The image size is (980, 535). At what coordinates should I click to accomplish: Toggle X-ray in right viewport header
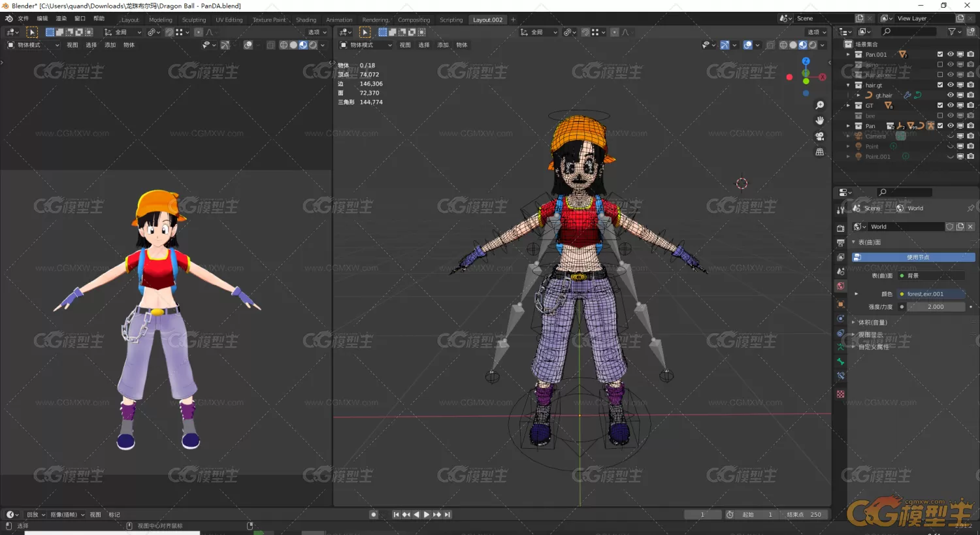point(770,45)
